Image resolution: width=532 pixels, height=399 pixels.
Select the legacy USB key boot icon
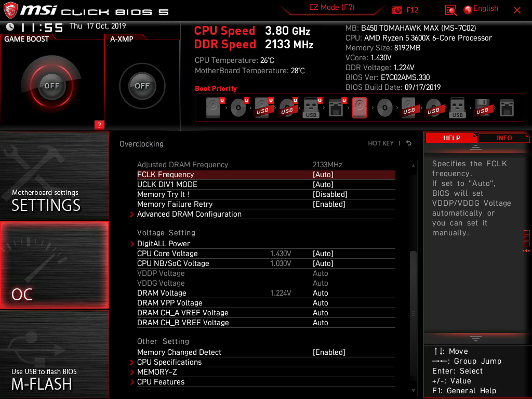click(458, 108)
